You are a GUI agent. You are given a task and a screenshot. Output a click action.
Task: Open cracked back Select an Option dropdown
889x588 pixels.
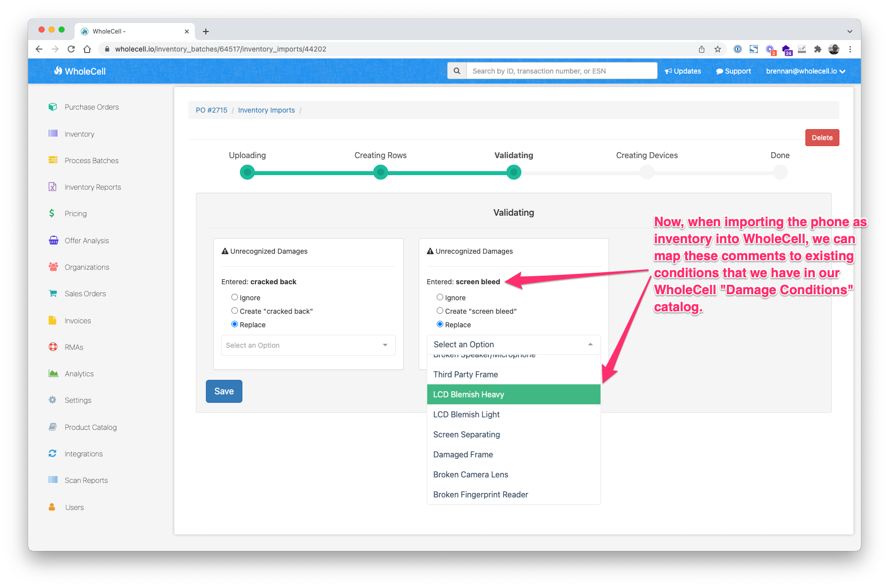coord(308,345)
